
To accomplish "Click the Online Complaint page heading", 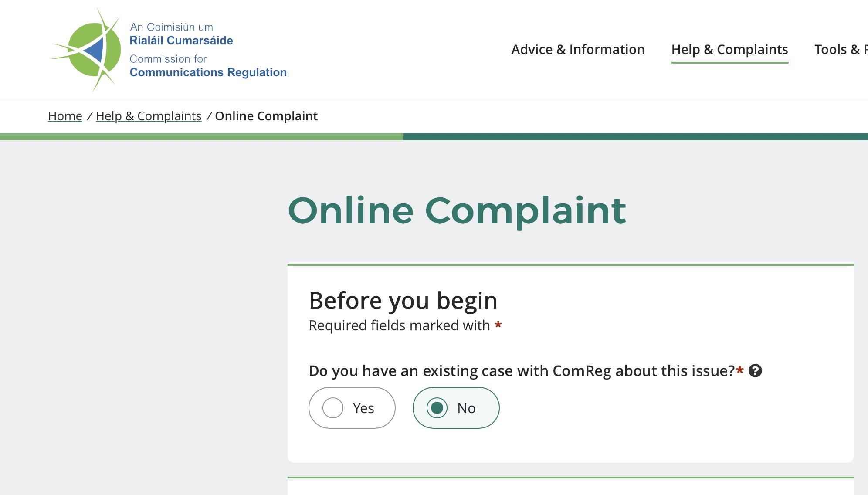I will click(x=457, y=211).
